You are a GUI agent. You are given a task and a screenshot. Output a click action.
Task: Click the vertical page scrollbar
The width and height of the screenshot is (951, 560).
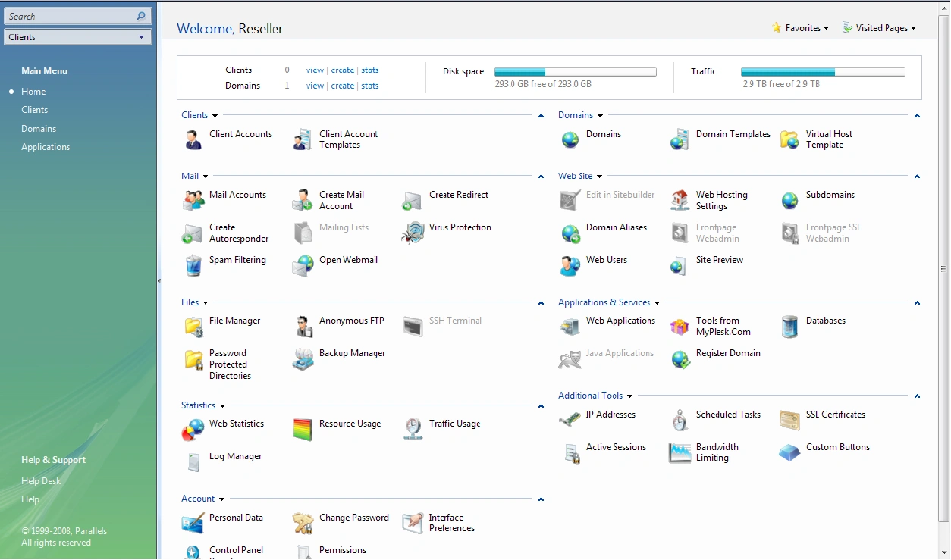tap(944, 268)
